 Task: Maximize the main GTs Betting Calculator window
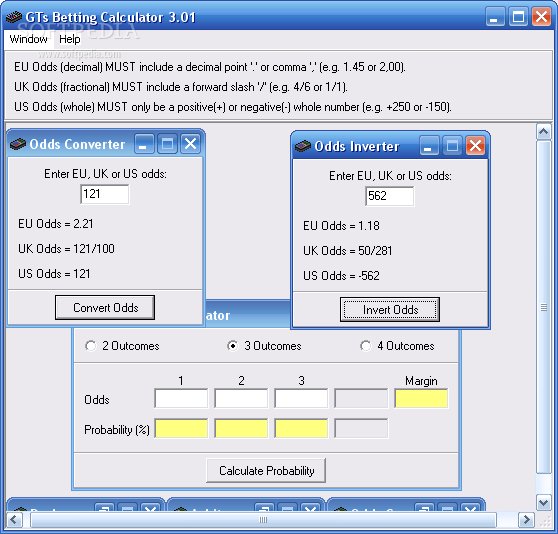(x=518, y=17)
